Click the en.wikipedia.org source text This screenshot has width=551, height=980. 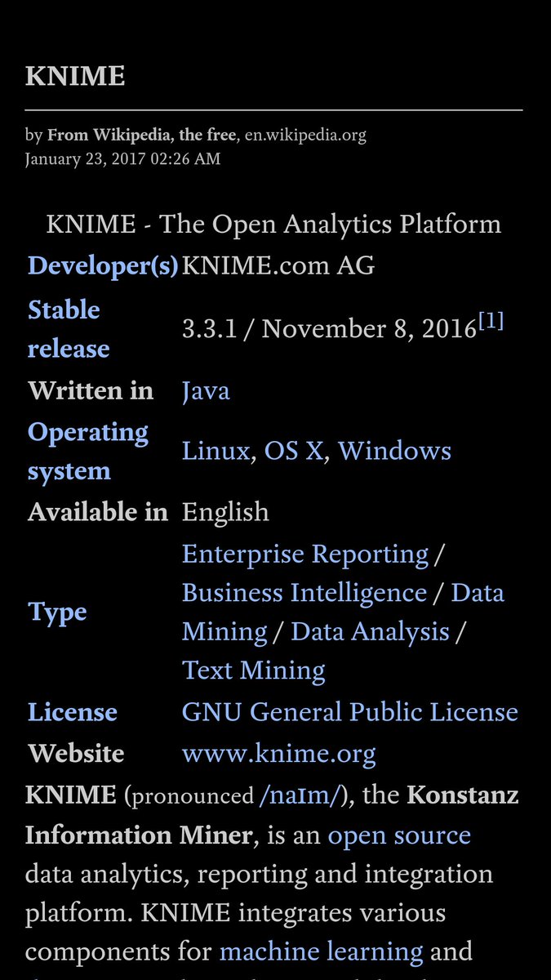point(305,136)
